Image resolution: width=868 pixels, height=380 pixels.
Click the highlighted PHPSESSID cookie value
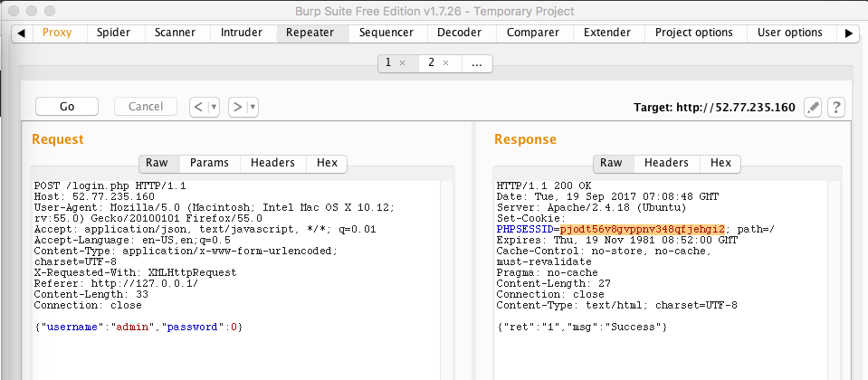click(x=642, y=230)
